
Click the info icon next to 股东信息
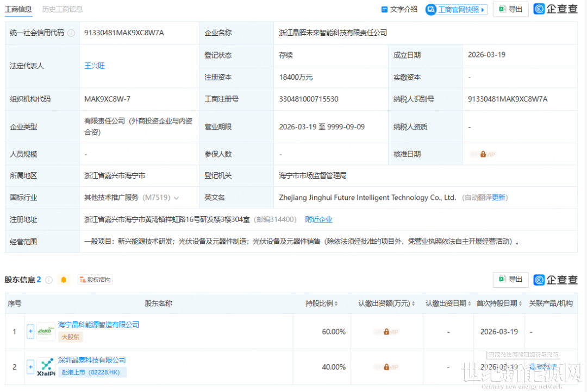(49, 280)
